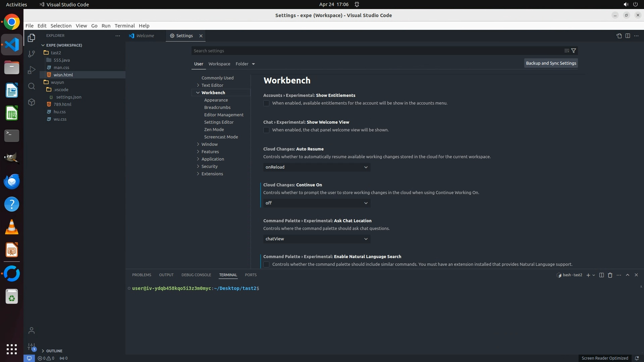Click the filter settings funnel icon
This screenshot has width=644, height=362.
574,51
